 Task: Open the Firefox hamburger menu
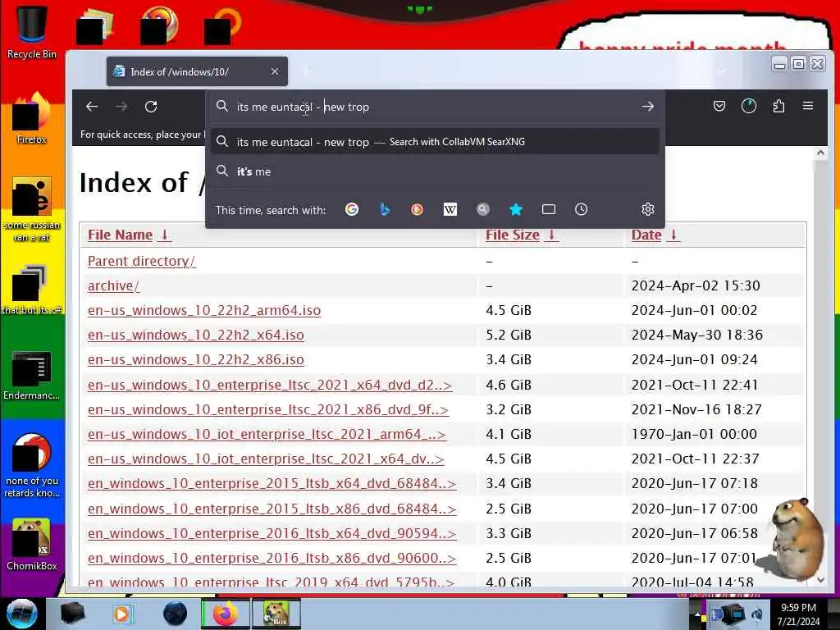[808, 106]
